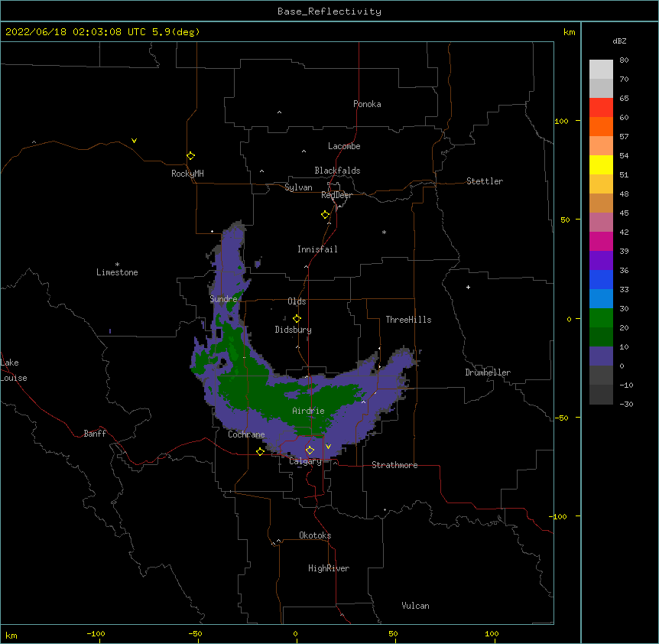Click the yellow 54 dBZ legend color

pos(601,164)
